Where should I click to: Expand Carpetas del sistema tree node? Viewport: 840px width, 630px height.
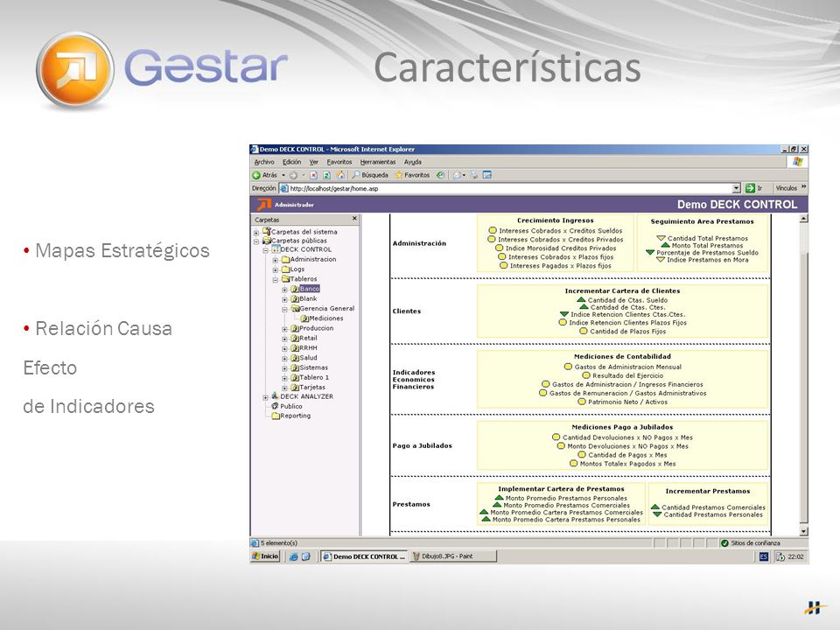[x=256, y=233]
